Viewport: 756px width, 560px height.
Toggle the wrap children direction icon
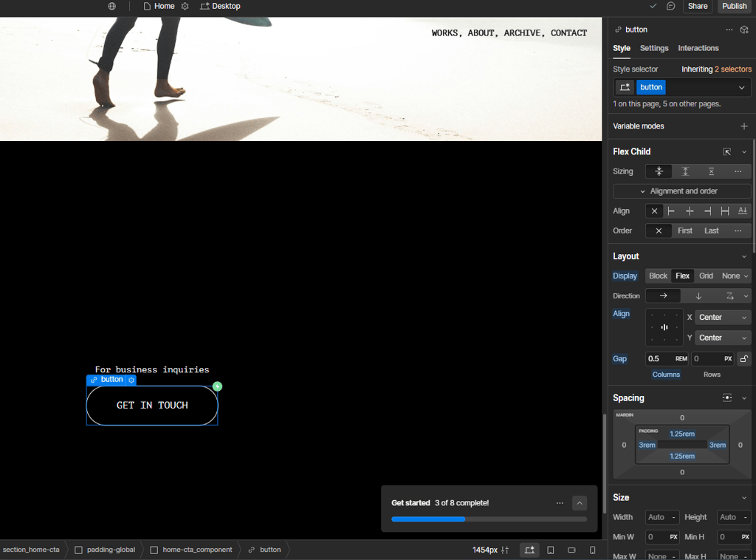click(x=729, y=296)
